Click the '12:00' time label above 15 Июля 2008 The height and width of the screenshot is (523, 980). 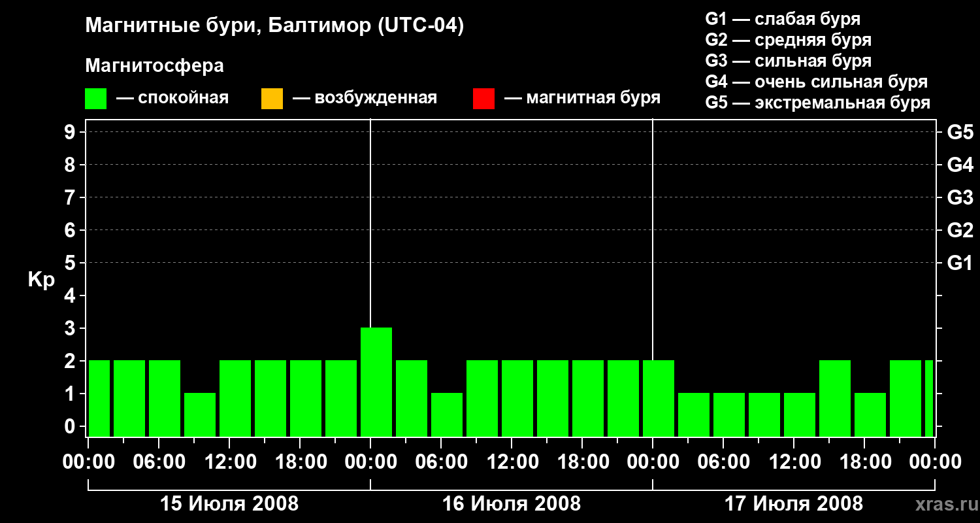(230, 462)
